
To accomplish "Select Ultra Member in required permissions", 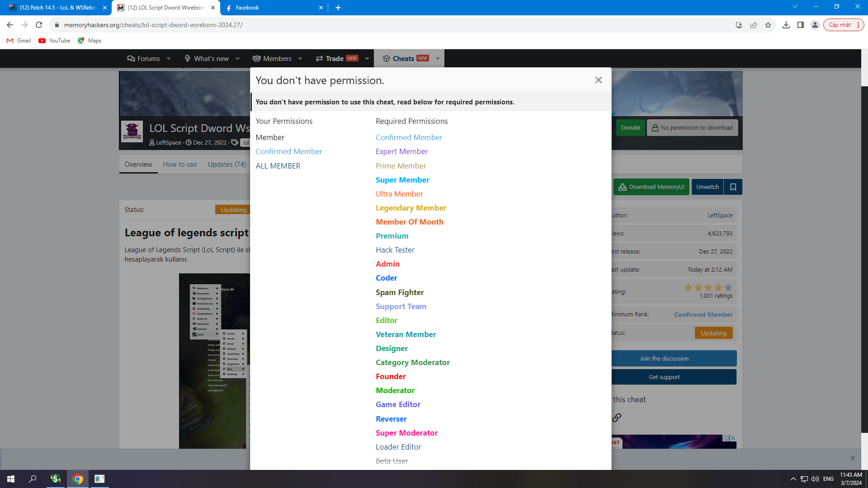I will pos(399,194).
